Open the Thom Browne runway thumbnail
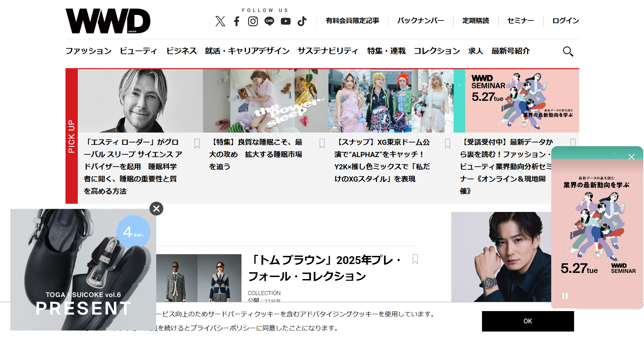 pos(199,278)
